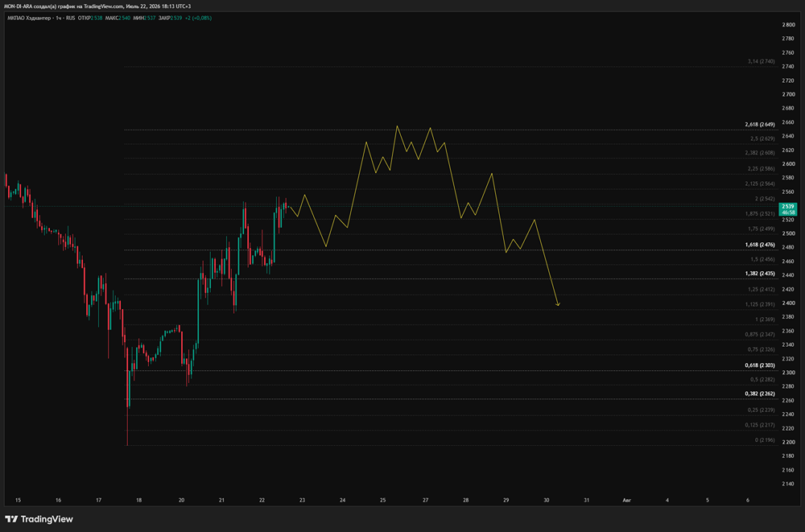The height and width of the screenshot is (532, 805).
Task: Click the ЗАКР 2539 close value
Action: point(171,18)
